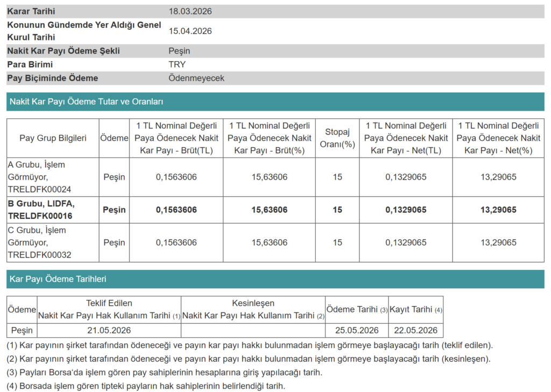
Task: Select the C Grubu TRELDFK00032 cell
Action: point(53,243)
